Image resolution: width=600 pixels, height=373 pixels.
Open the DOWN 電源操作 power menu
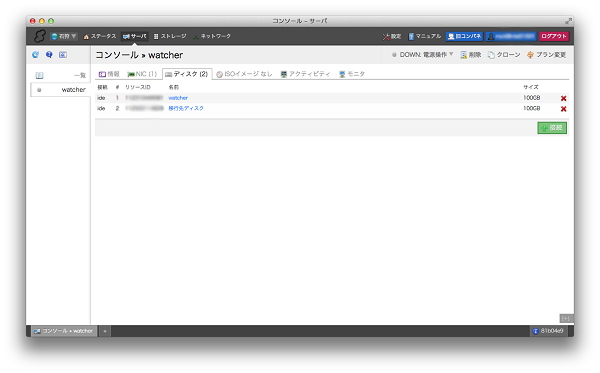point(422,55)
